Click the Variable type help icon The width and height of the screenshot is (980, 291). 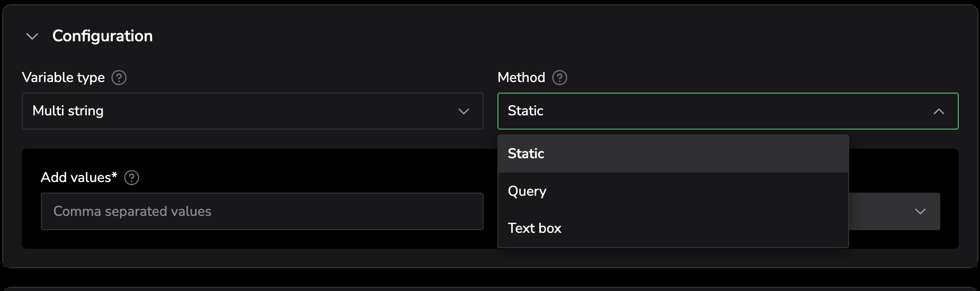[x=119, y=78]
